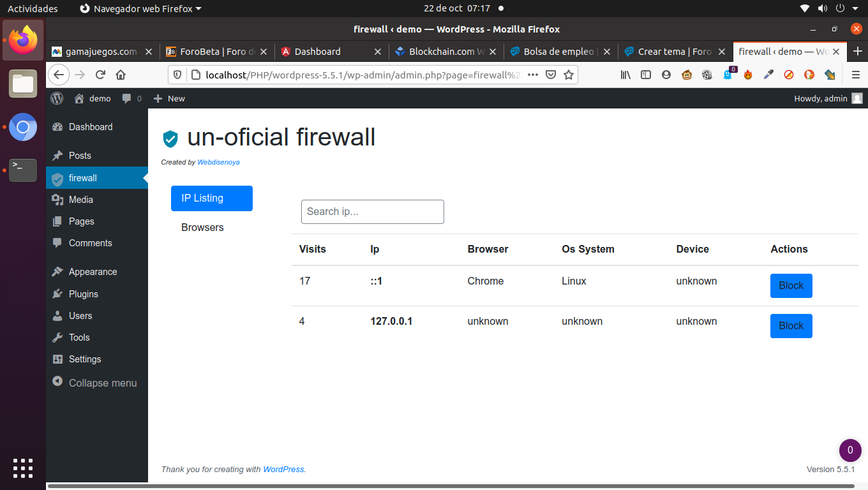
Task: Collapse the WordPress admin menu
Action: coord(97,383)
